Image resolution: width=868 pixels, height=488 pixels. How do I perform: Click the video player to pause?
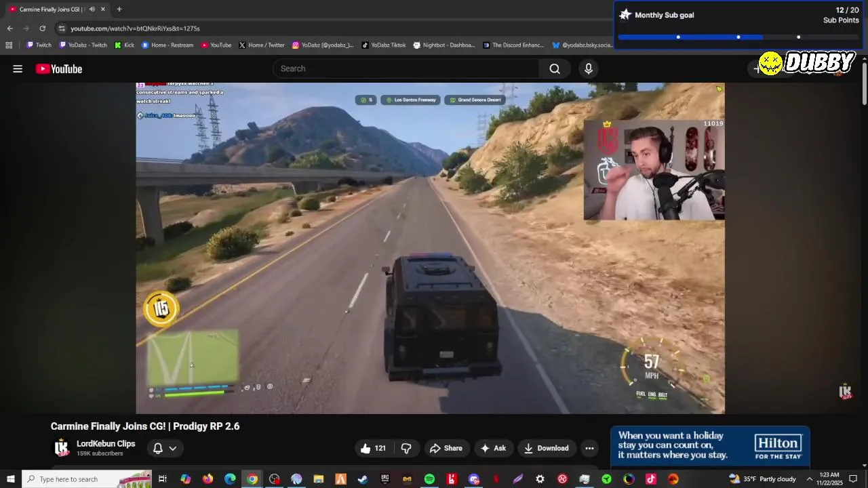(x=430, y=248)
